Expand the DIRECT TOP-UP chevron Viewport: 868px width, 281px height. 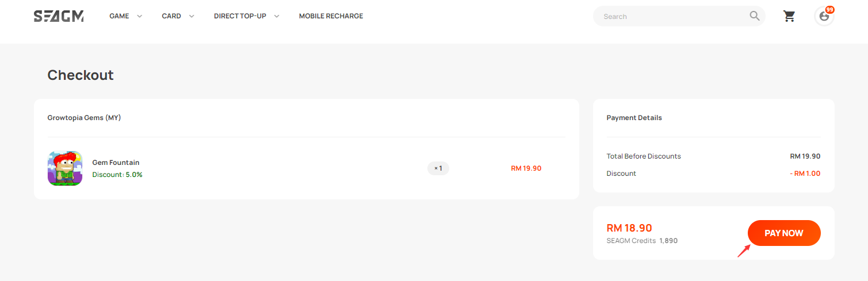(277, 16)
